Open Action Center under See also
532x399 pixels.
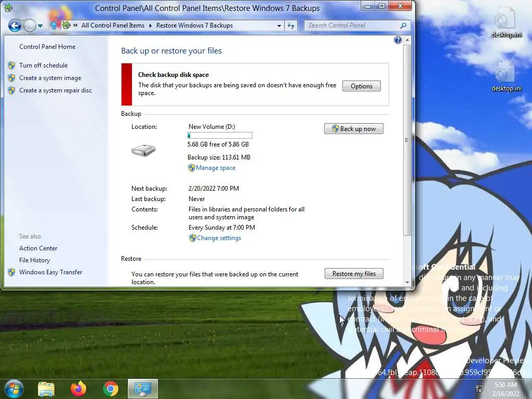[38, 248]
